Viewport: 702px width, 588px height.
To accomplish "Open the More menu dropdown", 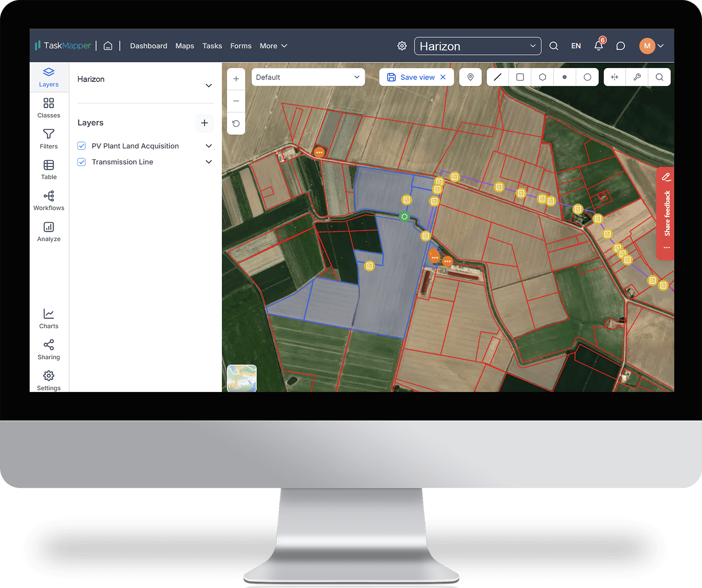I will (x=273, y=46).
